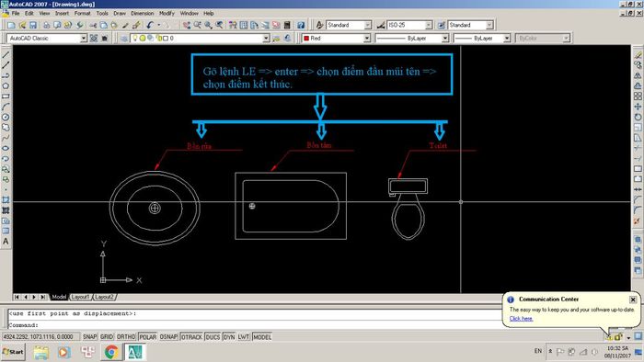Image resolution: width=644 pixels, height=362 pixels.
Task: Switch to the Layout2 tab
Action: 104,297
